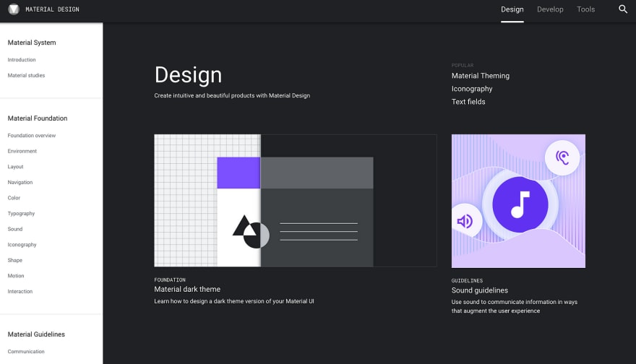Click the Material Foundation section heading
This screenshot has width=636, height=364.
click(x=38, y=118)
